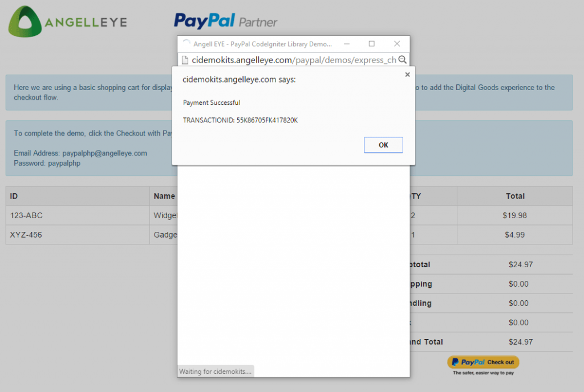584x392 pixels.
Task: Click the popup window's title bar icon
Action: click(186, 43)
